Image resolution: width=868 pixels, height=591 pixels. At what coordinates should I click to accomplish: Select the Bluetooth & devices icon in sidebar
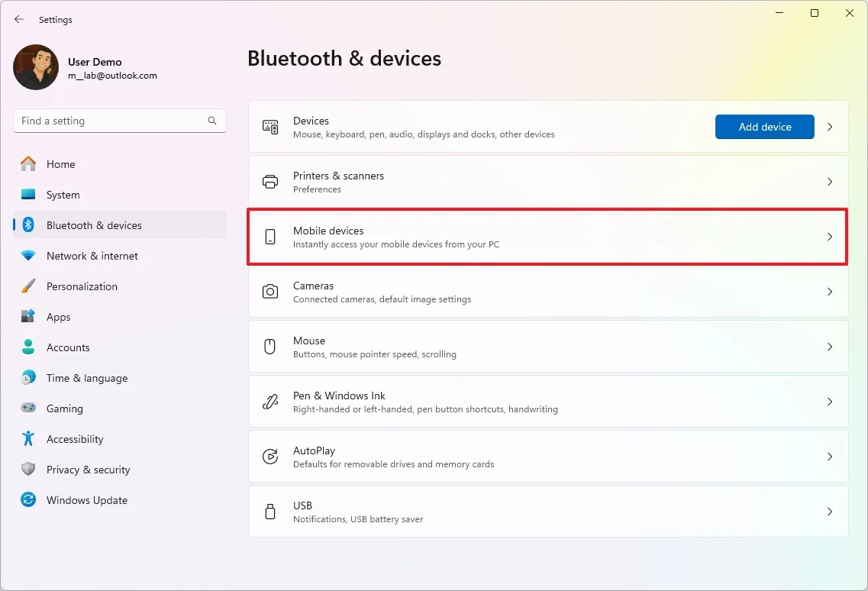coord(28,225)
